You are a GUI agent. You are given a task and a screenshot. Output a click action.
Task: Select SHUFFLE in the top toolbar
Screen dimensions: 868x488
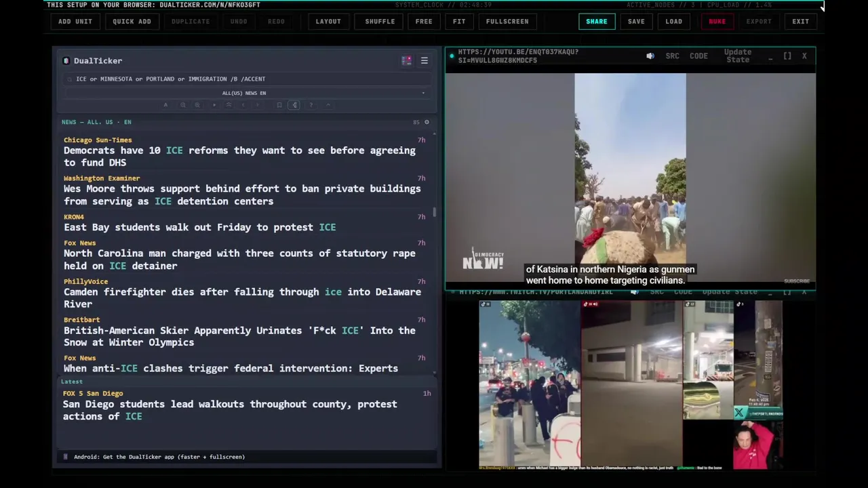(x=380, y=21)
